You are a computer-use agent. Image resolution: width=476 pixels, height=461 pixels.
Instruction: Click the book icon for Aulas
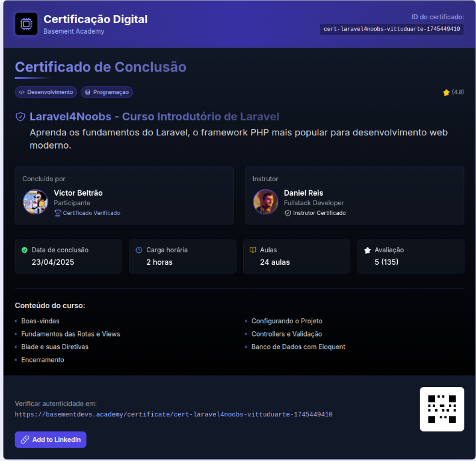[x=253, y=250]
